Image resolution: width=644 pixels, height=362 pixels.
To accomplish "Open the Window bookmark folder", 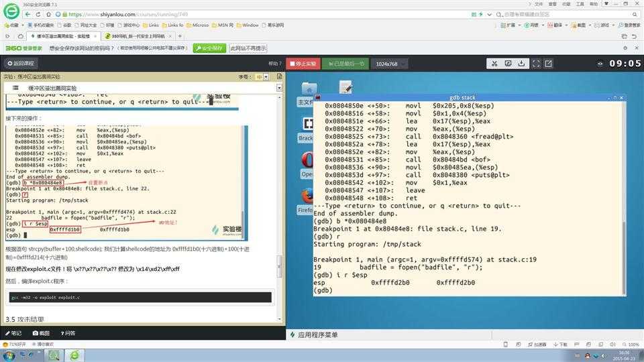I will pyautogui.click(x=248, y=25).
